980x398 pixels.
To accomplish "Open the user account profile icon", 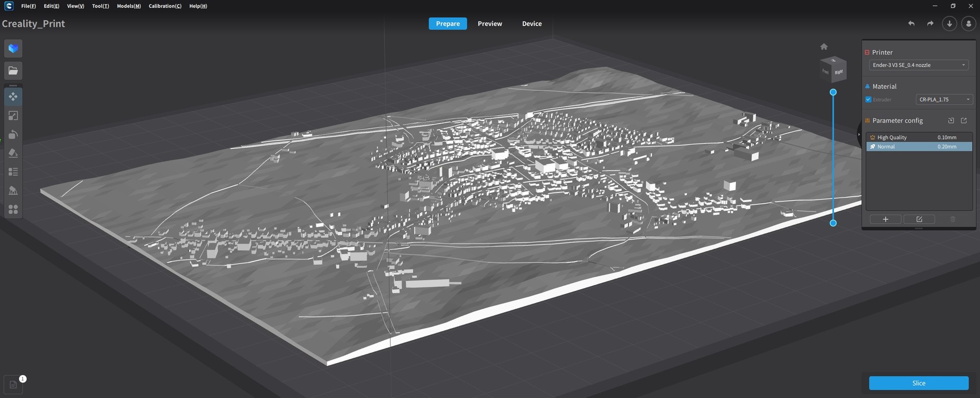I will tap(968, 23).
